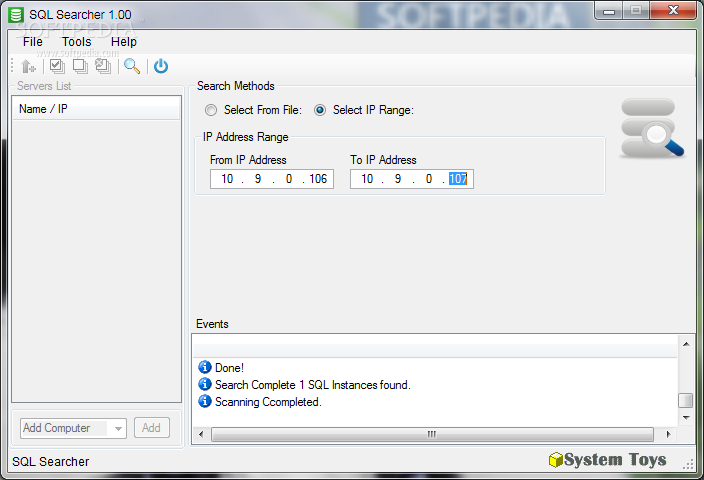Screen dimensions: 704x480
Task: Click the Events scroll left arrow
Action: [201, 434]
